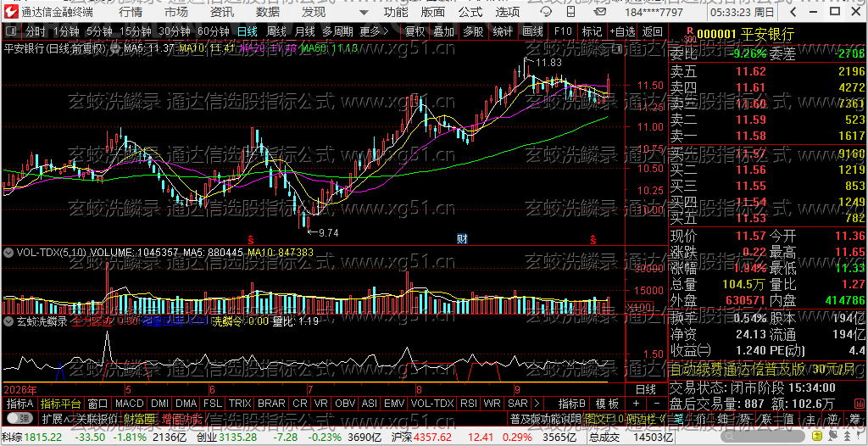This screenshot has height=446, width=868.
Task: Open the 行情 menu
Action: 130,12
